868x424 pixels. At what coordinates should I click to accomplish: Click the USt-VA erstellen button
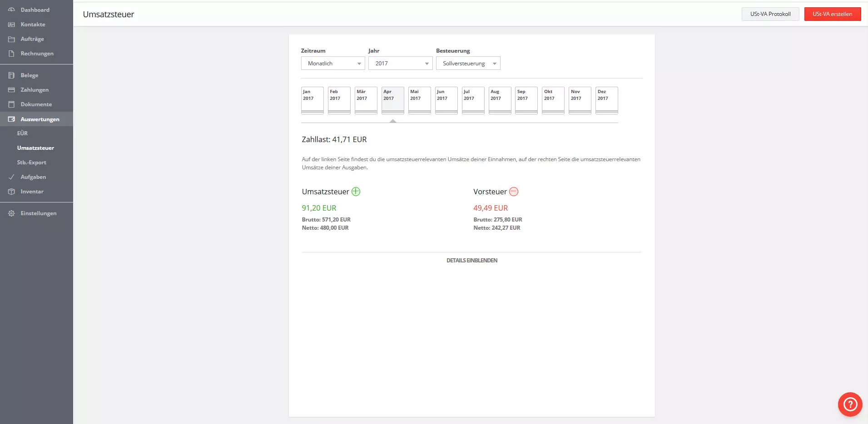click(x=832, y=14)
